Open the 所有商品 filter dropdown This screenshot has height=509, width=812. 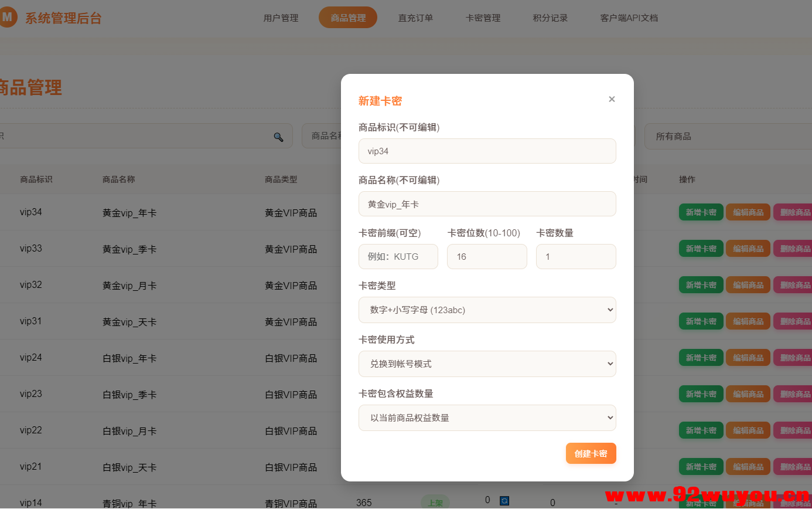pyautogui.click(x=726, y=136)
